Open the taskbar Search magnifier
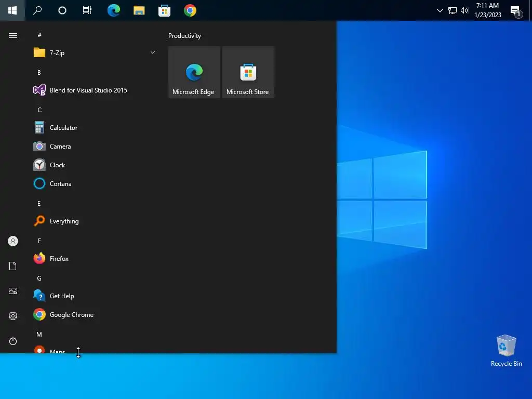The width and height of the screenshot is (532, 399). [37, 10]
